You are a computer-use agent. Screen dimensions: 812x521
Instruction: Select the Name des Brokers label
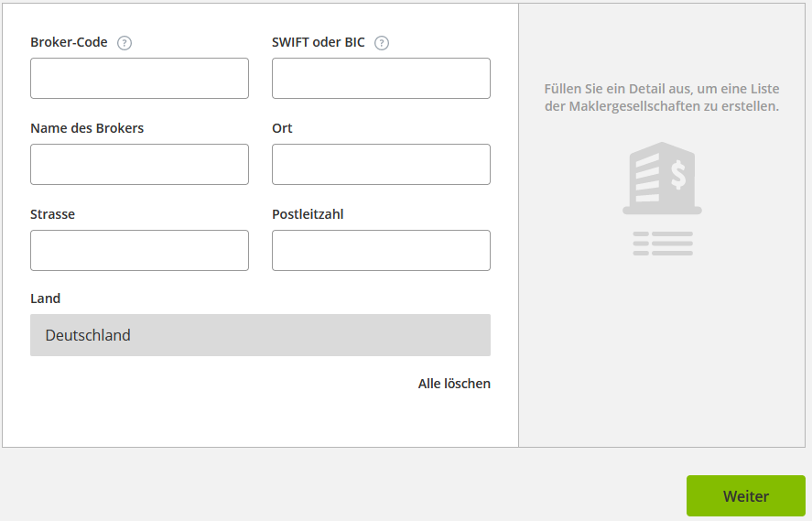click(87, 128)
